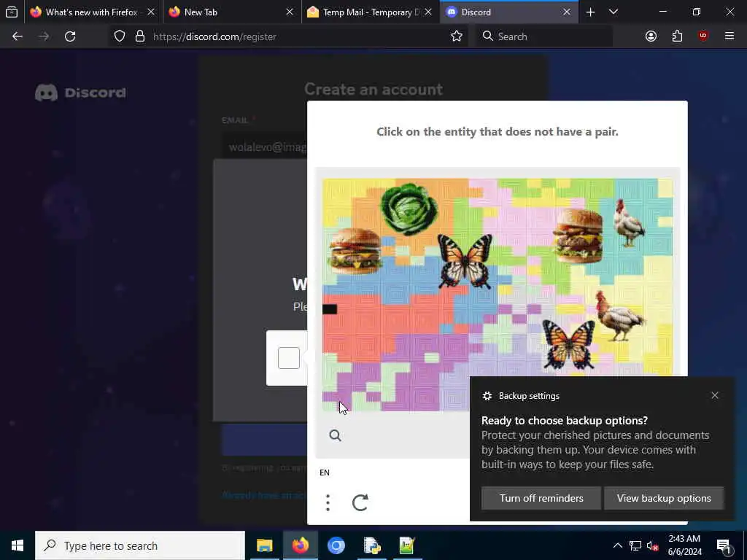
Task: Show site security padlock info
Action: click(x=139, y=36)
